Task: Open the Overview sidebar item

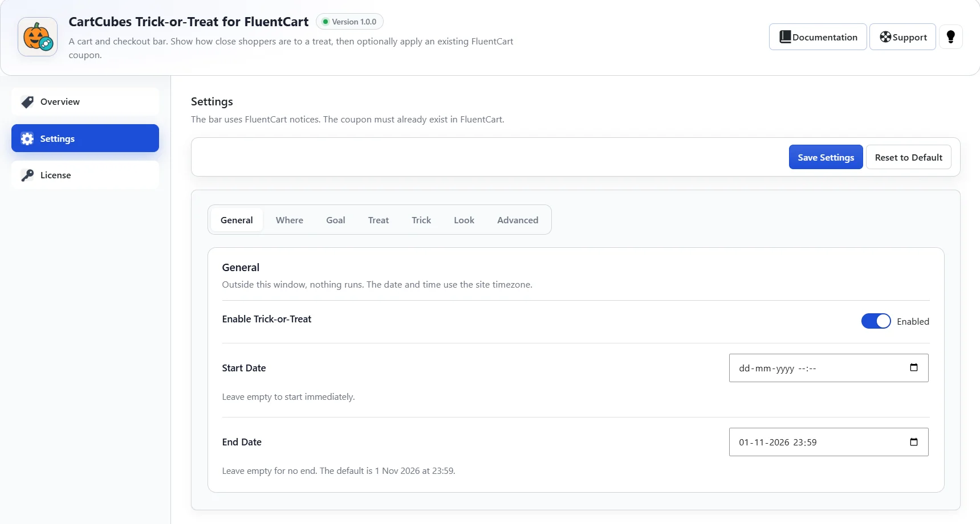Action: click(85, 102)
